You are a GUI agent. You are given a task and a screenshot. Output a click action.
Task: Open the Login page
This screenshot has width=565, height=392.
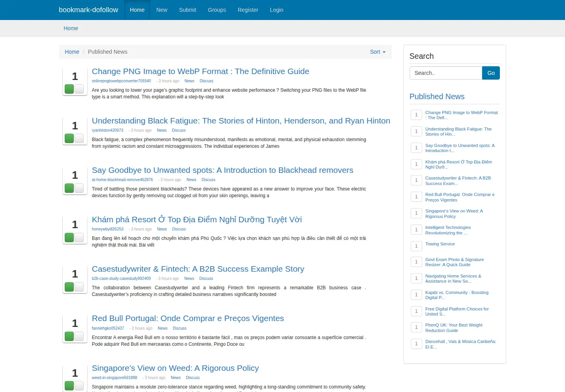point(277,10)
